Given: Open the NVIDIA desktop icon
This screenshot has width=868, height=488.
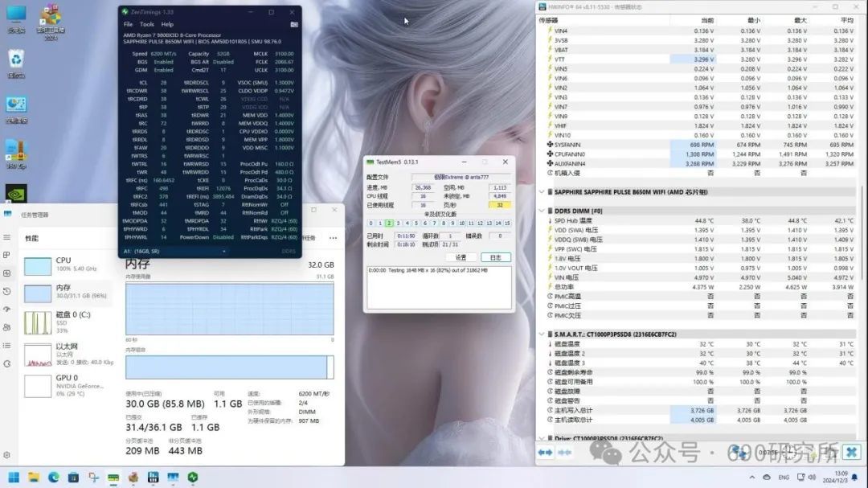Looking at the screenshot, I should pyautogui.click(x=16, y=194).
